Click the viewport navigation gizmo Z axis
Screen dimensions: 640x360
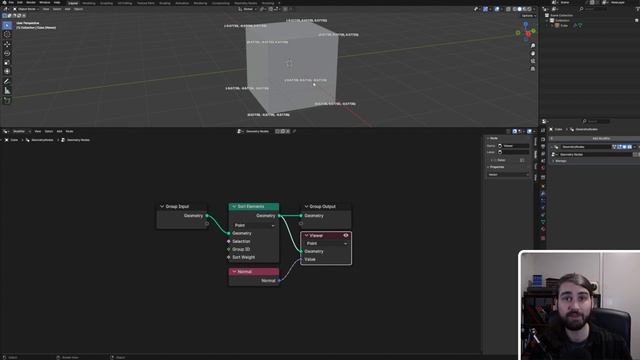(526, 25)
